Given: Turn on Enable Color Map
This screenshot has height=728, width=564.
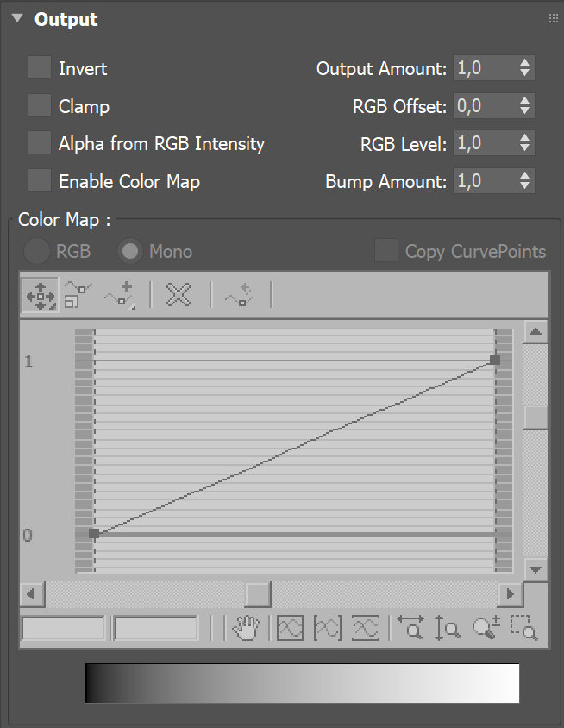Looking at the screenshot, I should coord(40,181).
